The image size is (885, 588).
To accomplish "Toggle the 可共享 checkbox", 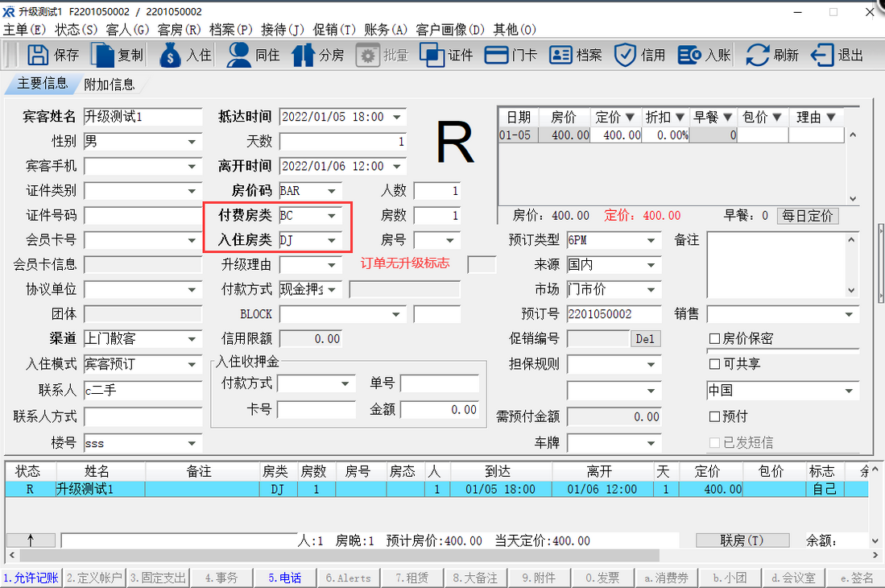I will [714, 363].
